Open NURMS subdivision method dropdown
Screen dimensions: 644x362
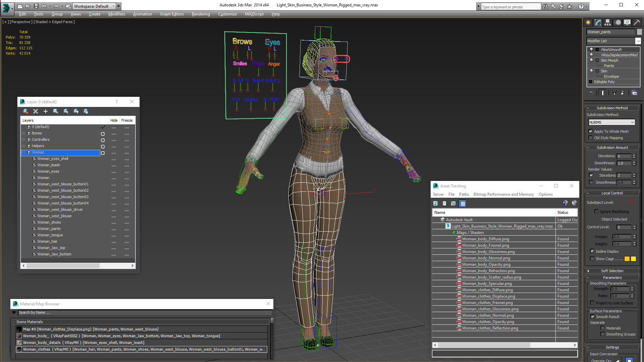[x=612, y=122]
